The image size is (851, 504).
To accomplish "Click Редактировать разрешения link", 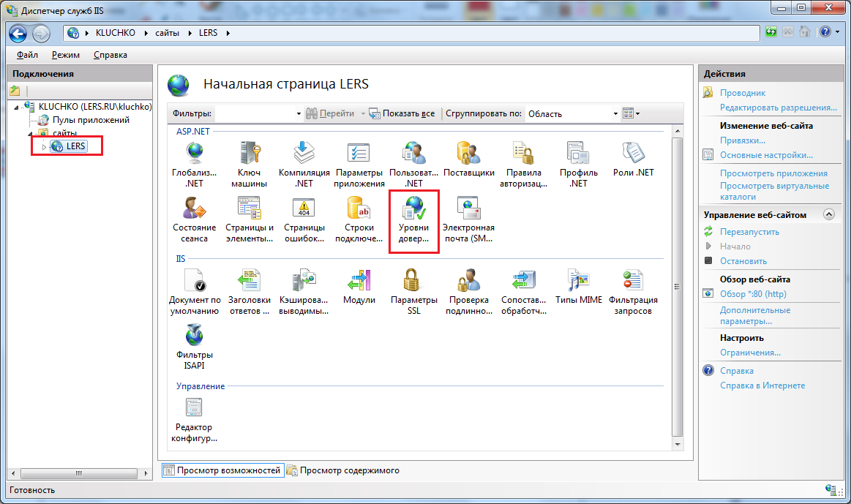I will click(779, 108).
